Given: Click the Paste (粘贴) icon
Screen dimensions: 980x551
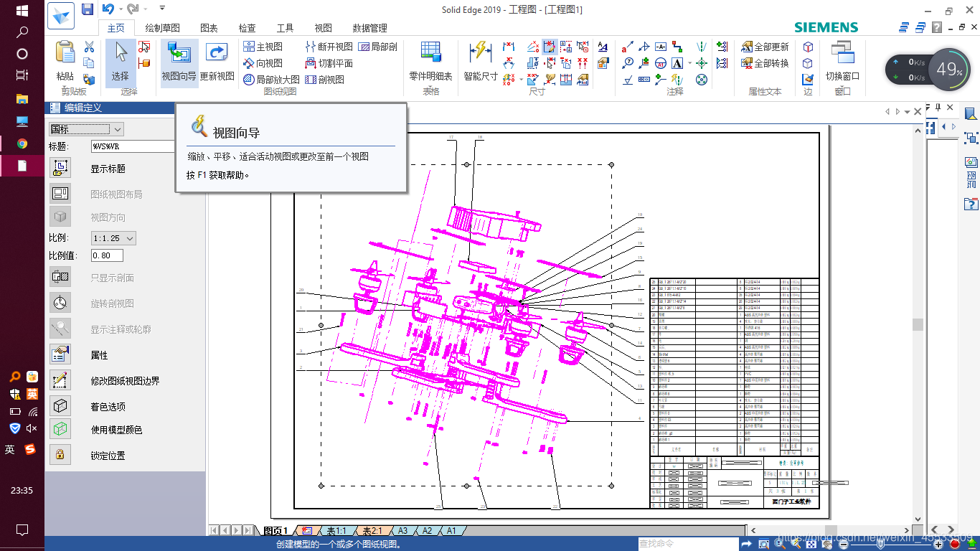Looking at the screenshot, I should click(x=65, y=55).
